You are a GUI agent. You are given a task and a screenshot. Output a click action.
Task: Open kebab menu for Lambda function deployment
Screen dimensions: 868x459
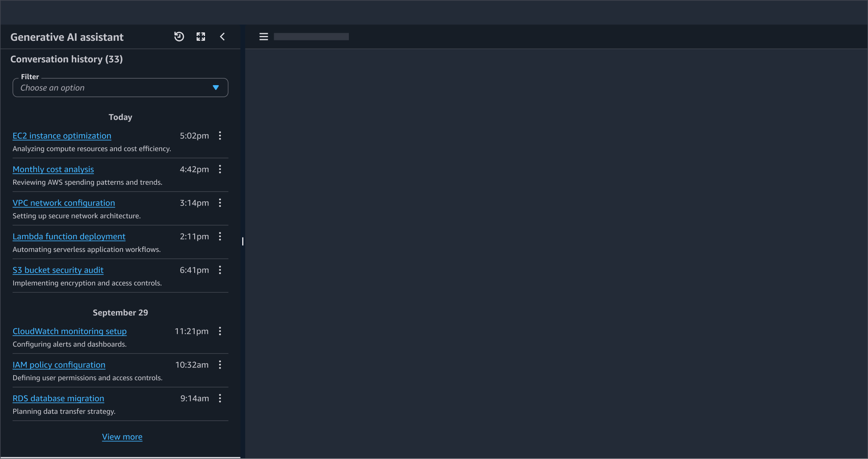[220, 236]
